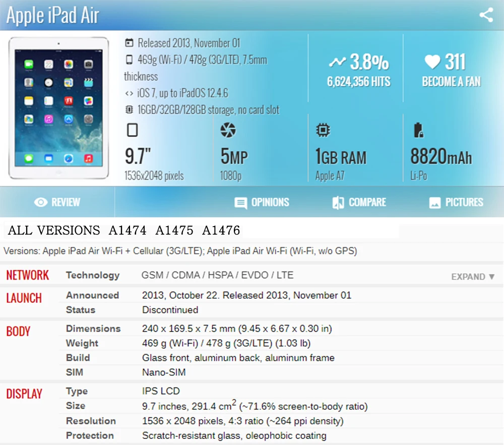
Task: Click the 311 fans count
Action: 455,62
